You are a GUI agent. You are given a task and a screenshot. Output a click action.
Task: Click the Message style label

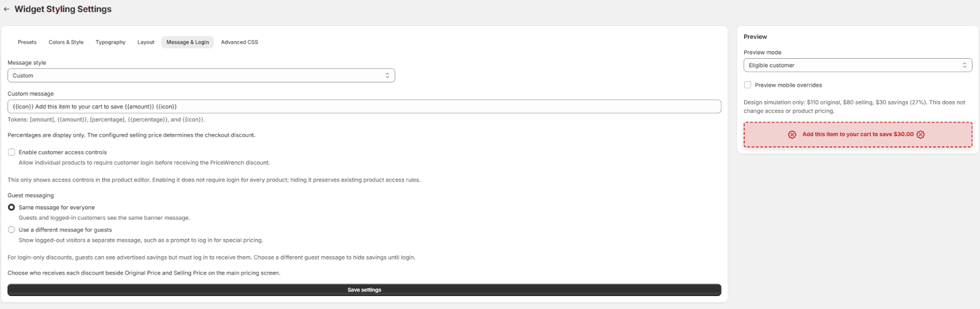coord(27,62)
